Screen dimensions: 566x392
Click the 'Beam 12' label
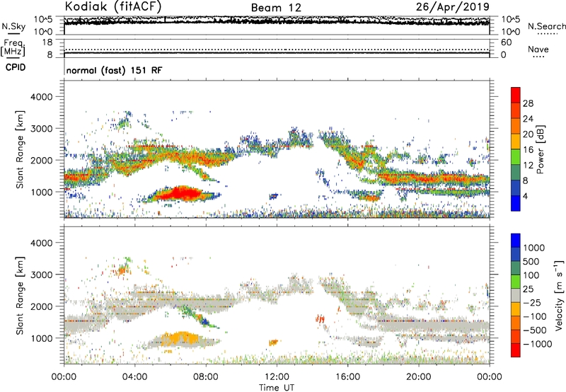coord(276,8)
